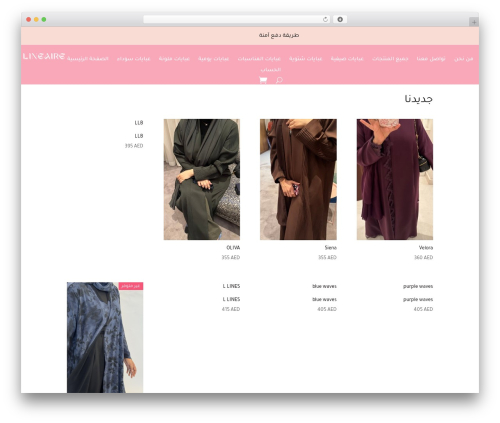Open the عبايات يومية menu item
Viewport: 500px width, 423px height.
click(x=214, y=59)
